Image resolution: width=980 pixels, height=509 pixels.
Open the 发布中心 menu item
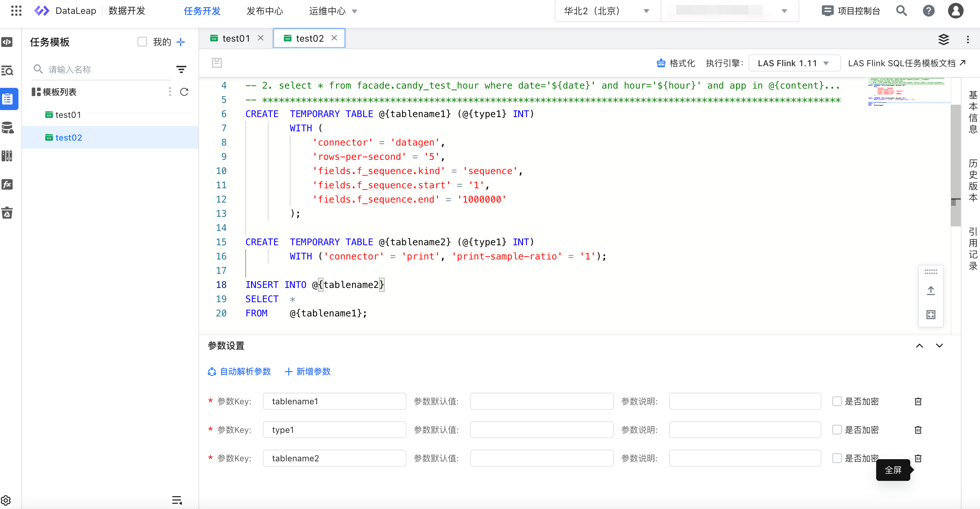(265, 11)
